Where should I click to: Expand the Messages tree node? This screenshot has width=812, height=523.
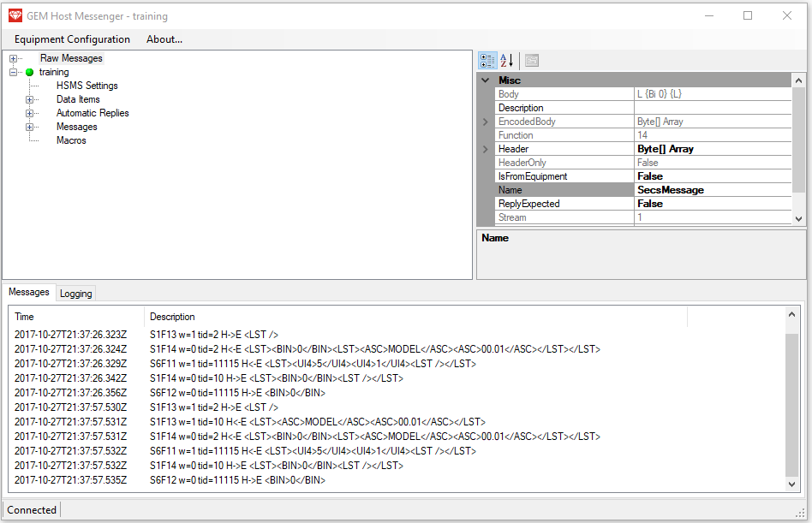pyautogui.click(x=29, y=128)
